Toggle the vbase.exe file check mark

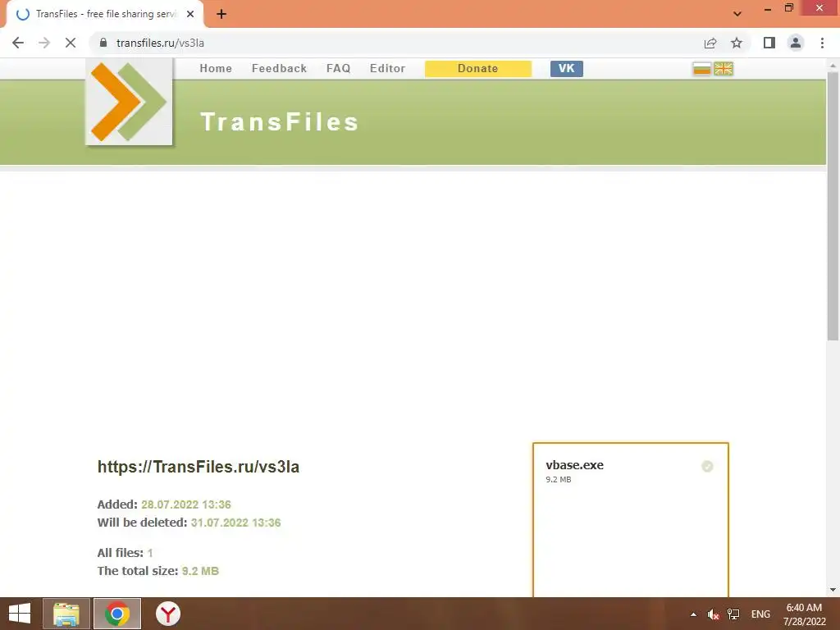(707, 467)
